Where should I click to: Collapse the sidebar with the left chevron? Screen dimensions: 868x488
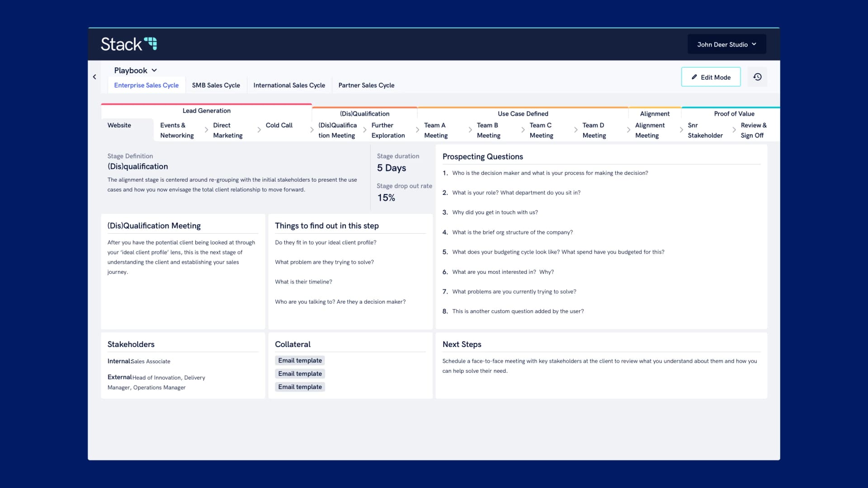pos(95,77)
